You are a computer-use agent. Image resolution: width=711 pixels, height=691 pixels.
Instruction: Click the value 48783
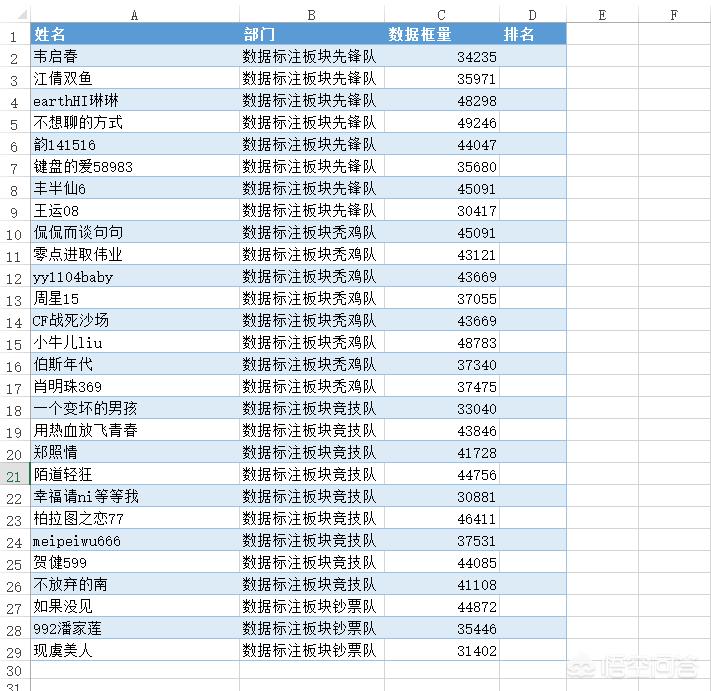pyautogui.click(x=477, y=343)
